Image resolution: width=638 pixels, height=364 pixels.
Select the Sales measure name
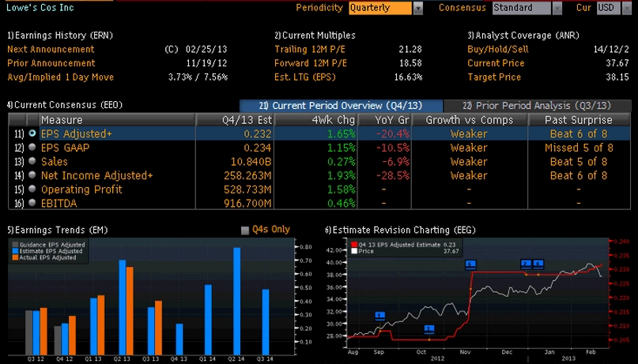(54, 161)
